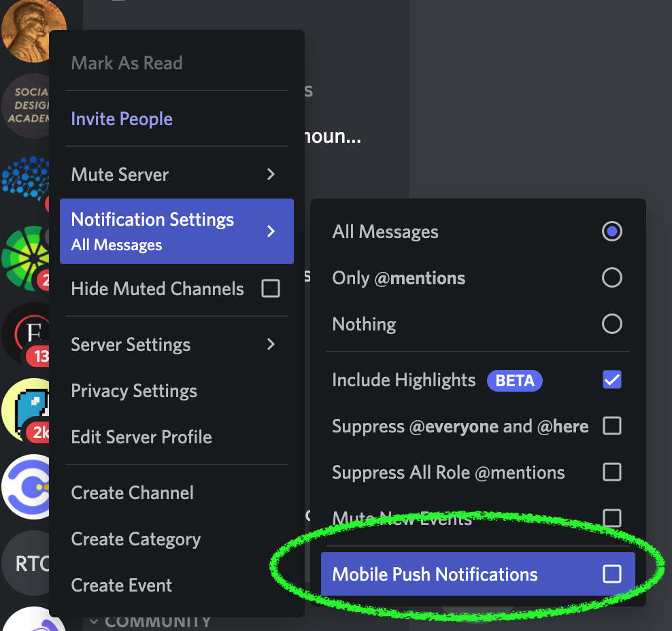Choose Create Channel from the menu
The height and width of the screenshot is (631, 672).
tap(133, 493)
